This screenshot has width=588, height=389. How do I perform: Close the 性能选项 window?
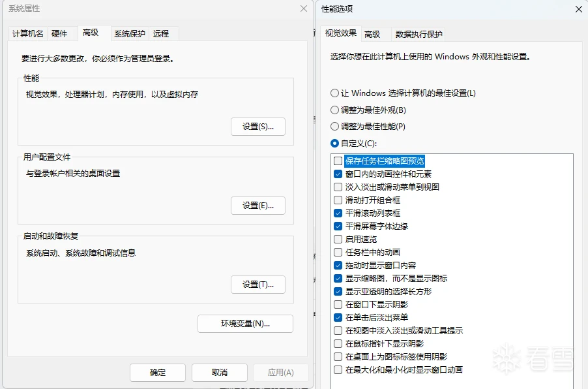(x=579, y=9)
